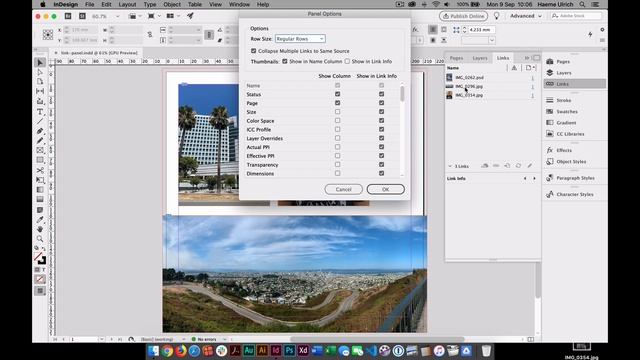Show next link in Link Info
The width and height of the screenshot is (640, 360).
click(534, 178)
